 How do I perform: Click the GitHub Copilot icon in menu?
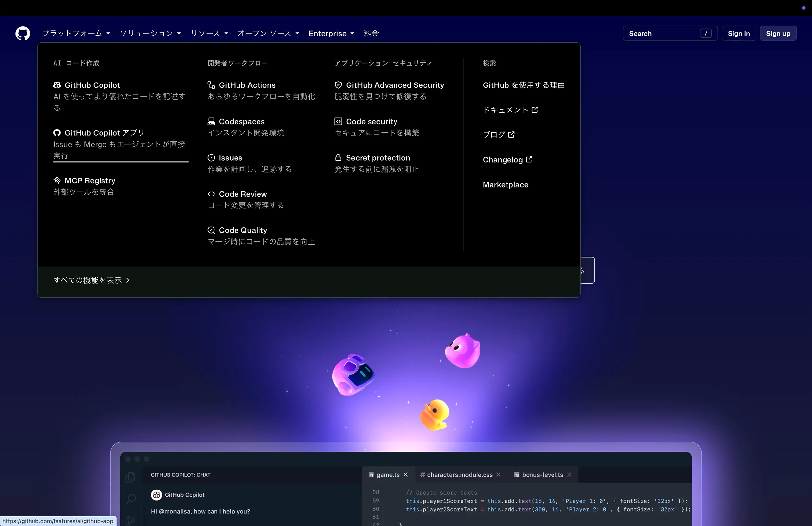(x=57, y=85)
